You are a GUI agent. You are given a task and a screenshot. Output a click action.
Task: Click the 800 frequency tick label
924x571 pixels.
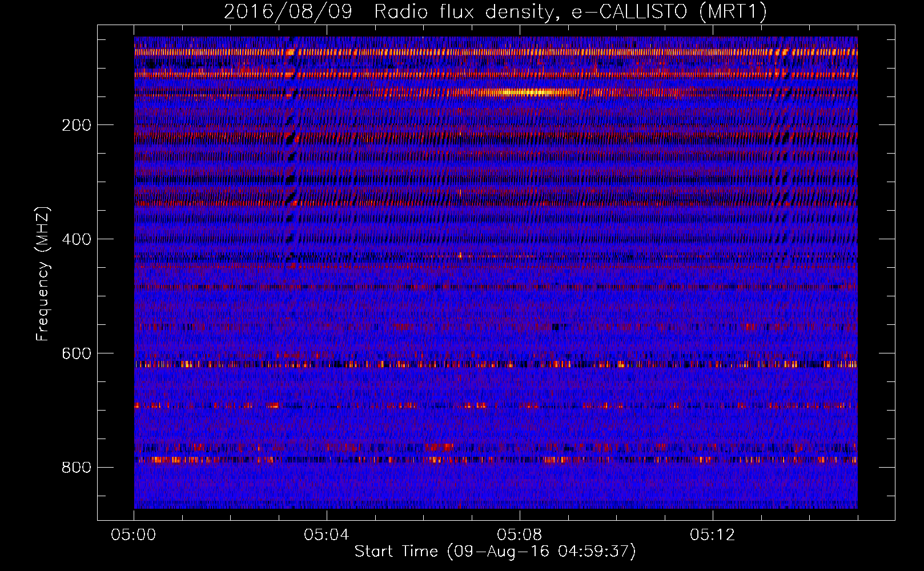77,468
